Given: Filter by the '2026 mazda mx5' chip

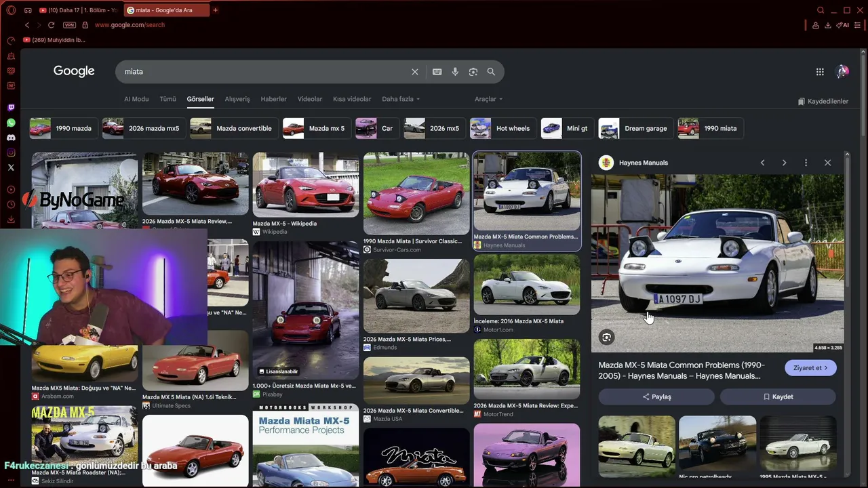Looking at the screenshot, I should 143,128.
